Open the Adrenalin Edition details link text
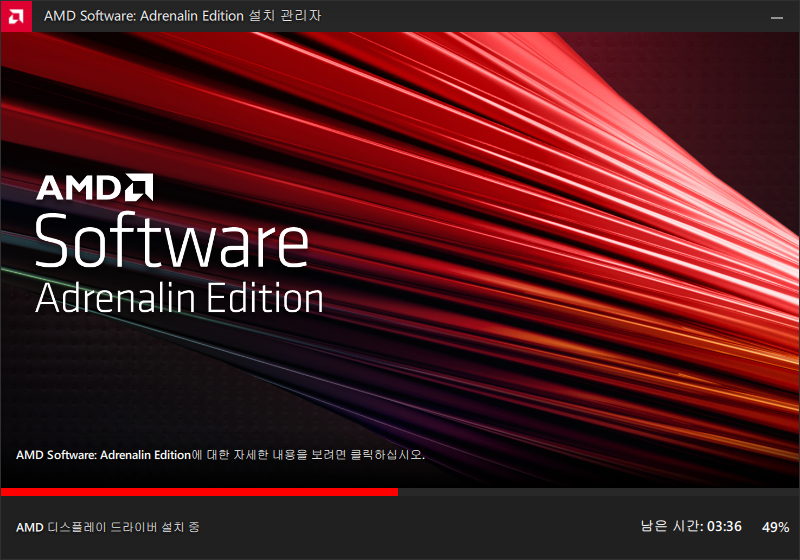This screenshot has height=560, width=800. pos(220,454)
